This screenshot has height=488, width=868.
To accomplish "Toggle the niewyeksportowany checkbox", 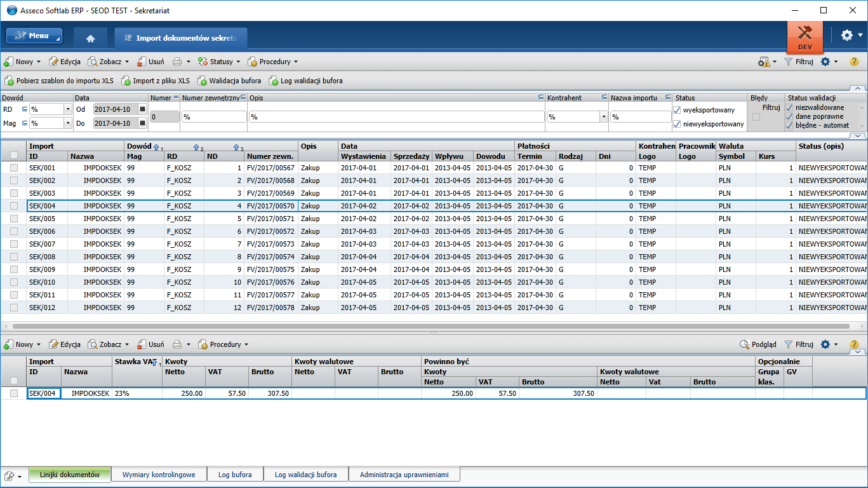I will 677,124.
